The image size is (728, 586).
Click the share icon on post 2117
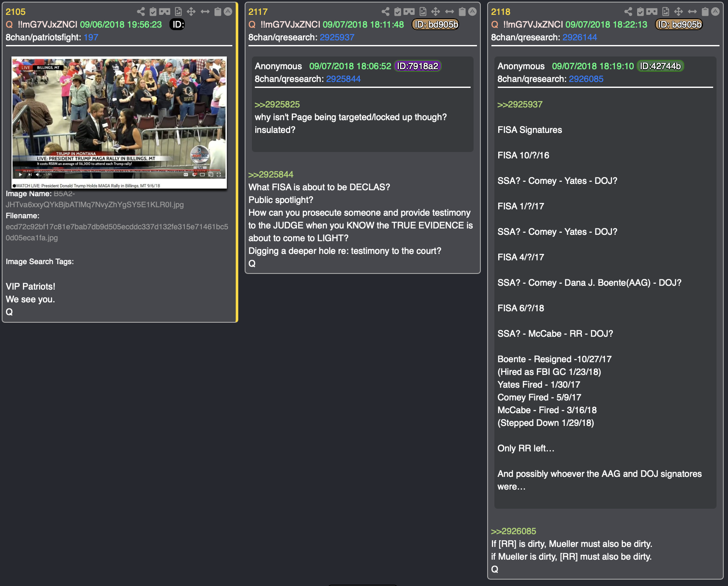pyautogui.click(x=386, y=12)
